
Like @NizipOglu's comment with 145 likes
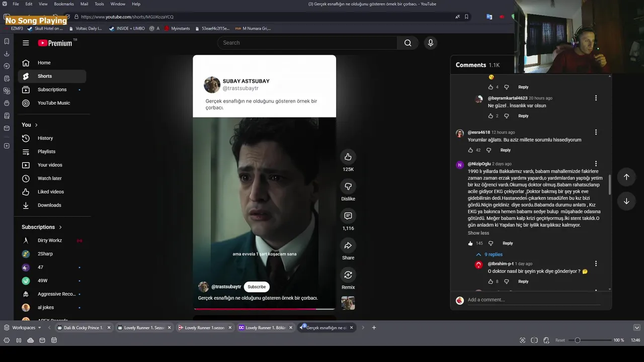[470, 243]
